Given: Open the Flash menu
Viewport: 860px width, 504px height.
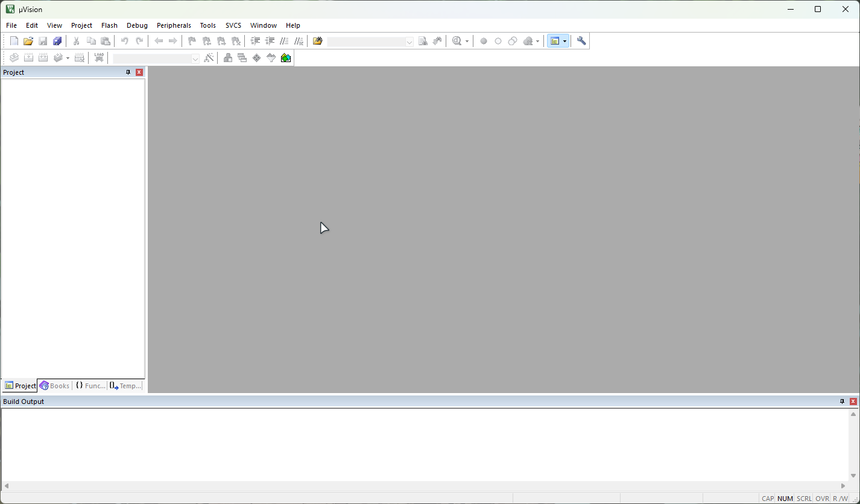Looking at the screenshot, I should [x=109, y=25].
